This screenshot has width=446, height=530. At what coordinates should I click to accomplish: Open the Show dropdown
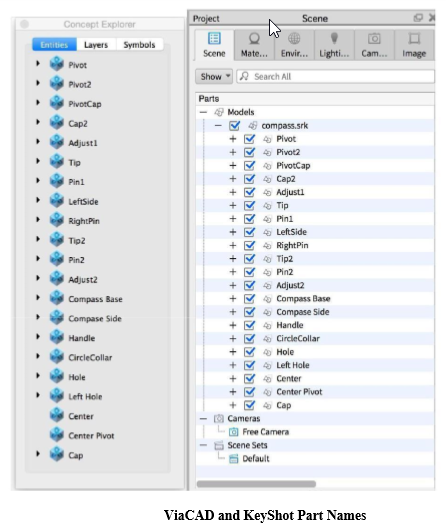[x=214, y=76]
